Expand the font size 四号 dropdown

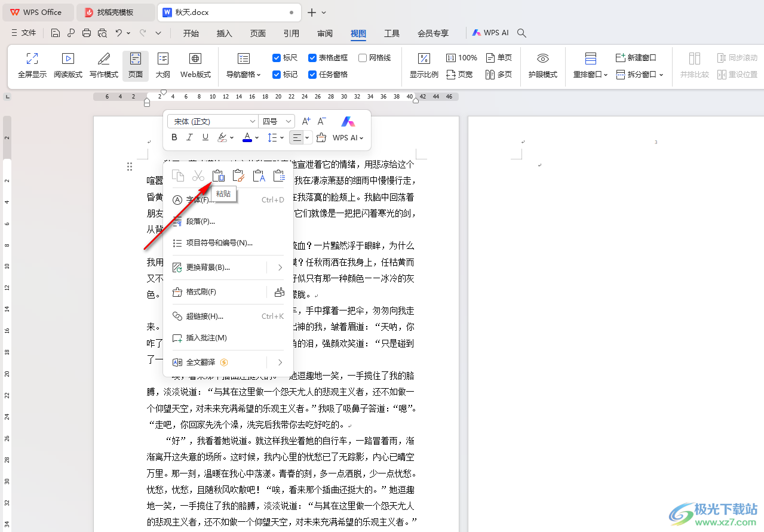(x=277, y=121)
